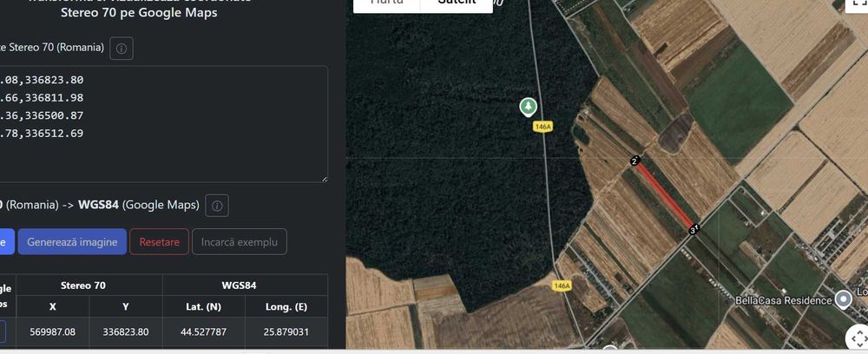Viewport: 868px width, 354px height.
Task: Open the info icon next to WGS84 (Google Maps)
Action: point(217,206)
